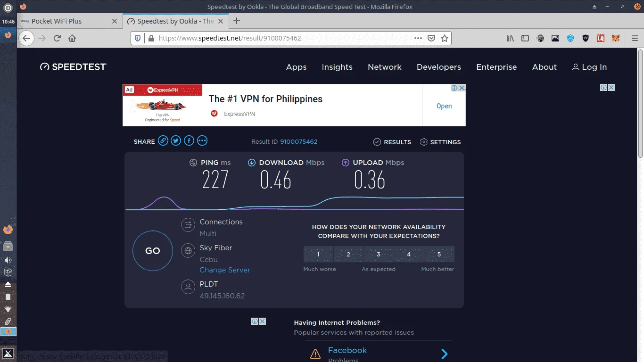Click the panel clock 10:46

pyautogui.click(x=8, y=22)
